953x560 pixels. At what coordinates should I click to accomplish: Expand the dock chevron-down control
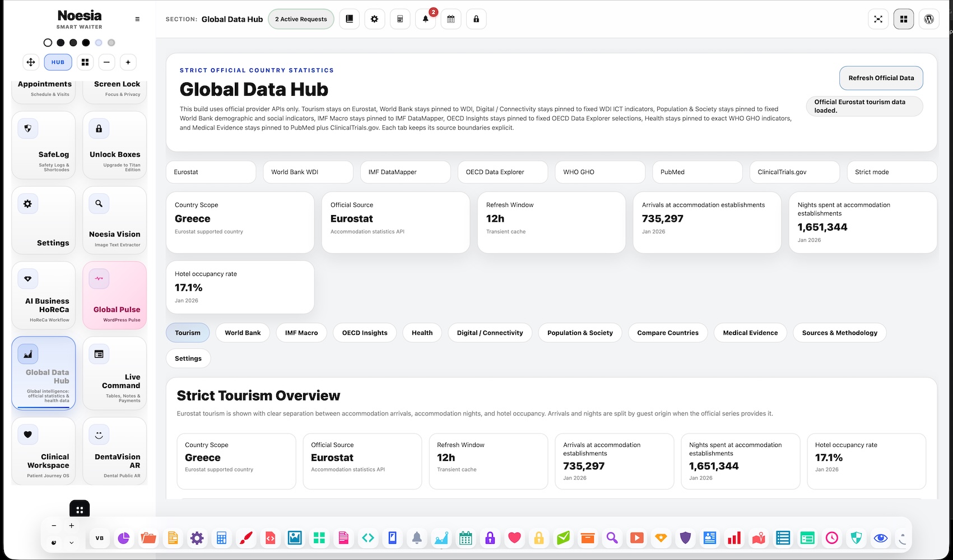click(x=71, y=543)
